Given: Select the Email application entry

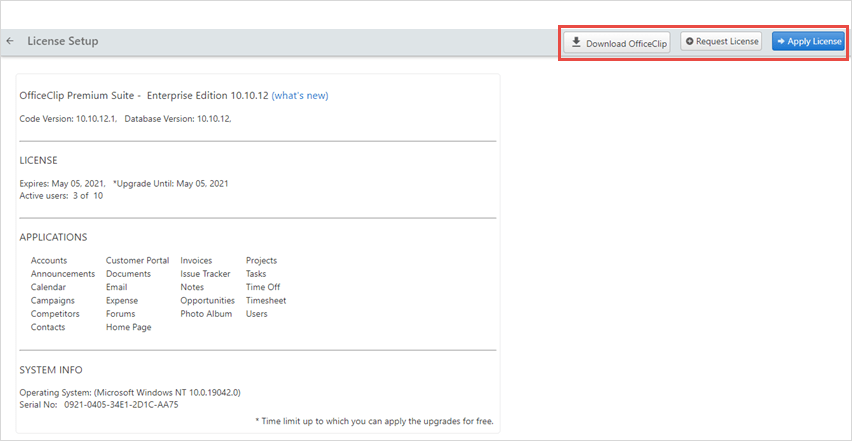Looking at the screenshot, I should tap(116, 287).
